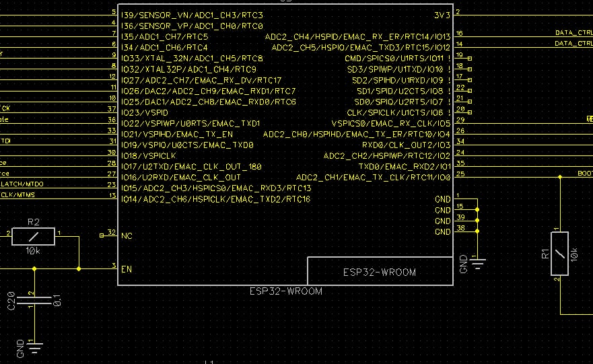Select the I35/ADC1_CH7/RTC5 pin label
The image size is (593, 364).
165,36
